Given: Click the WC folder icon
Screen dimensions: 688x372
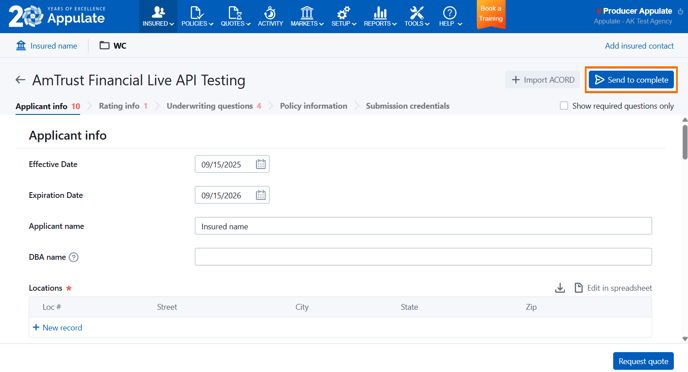Looking at the screenshot, I should (104, 45).
